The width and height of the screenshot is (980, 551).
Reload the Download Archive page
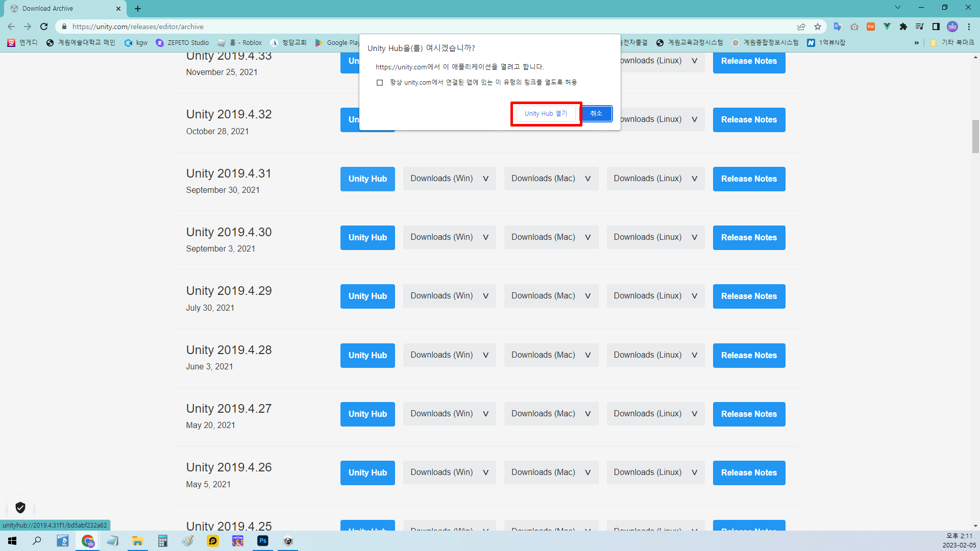(44, 27)
